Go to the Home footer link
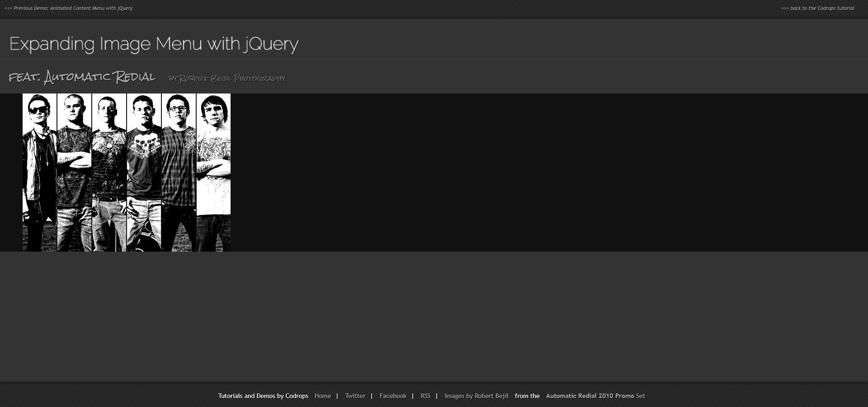Image resolution: width=868 pixels, height=407 pixels. tap(322, 396)
